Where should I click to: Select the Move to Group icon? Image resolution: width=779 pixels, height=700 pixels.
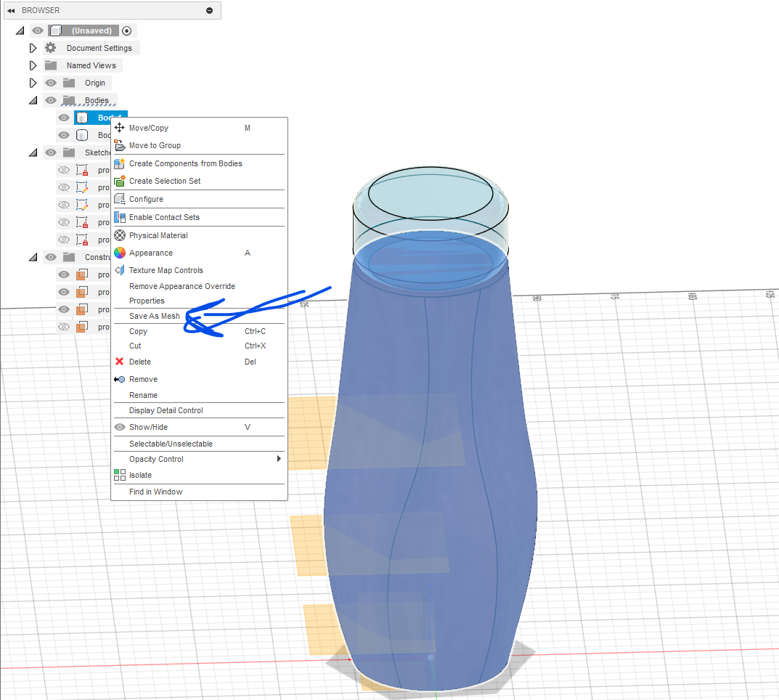coord(120,145)
